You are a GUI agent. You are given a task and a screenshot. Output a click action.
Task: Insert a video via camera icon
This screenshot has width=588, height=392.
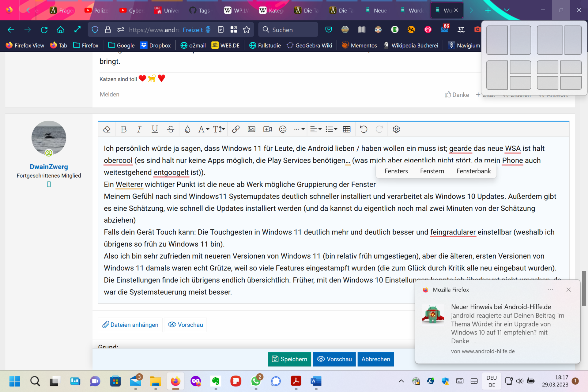(267, 129)
